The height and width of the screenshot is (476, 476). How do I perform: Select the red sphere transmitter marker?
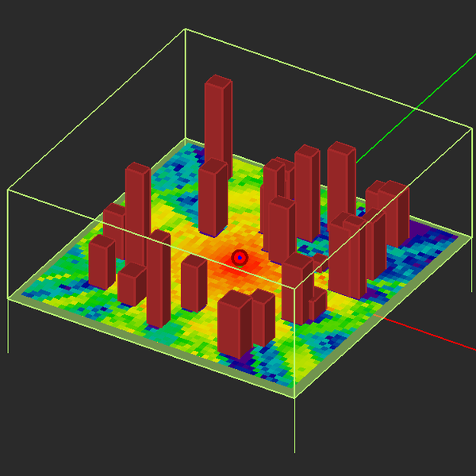(240, 258)
